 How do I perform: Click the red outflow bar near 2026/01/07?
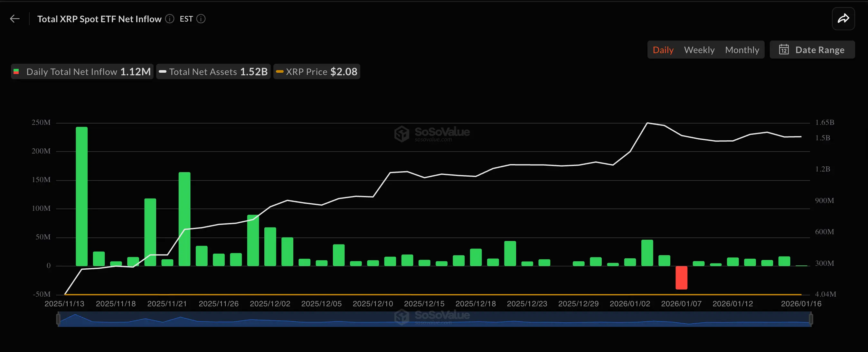point(681,277)
